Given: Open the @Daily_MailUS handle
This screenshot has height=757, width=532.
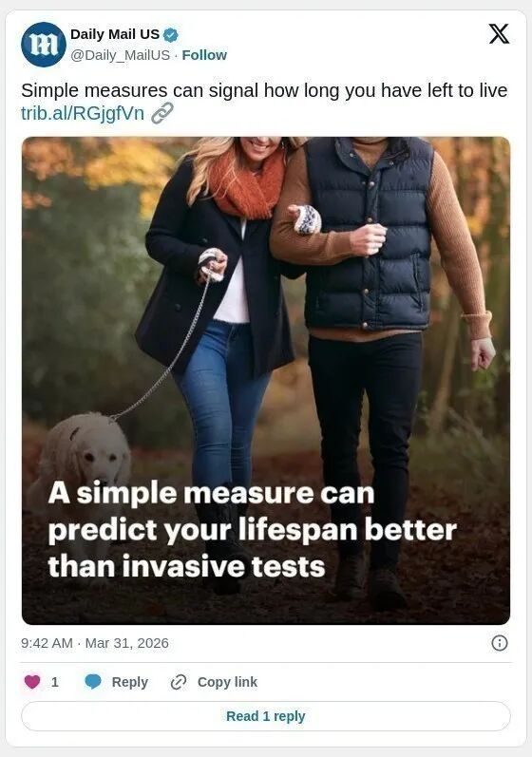Looking at the screenshot, I should (x=121, y=55).
